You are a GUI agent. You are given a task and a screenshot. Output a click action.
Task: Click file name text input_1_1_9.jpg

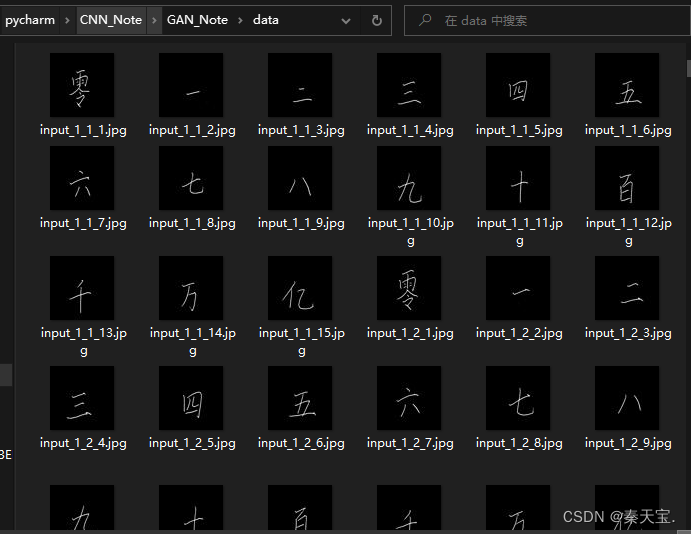click(301, 223)
